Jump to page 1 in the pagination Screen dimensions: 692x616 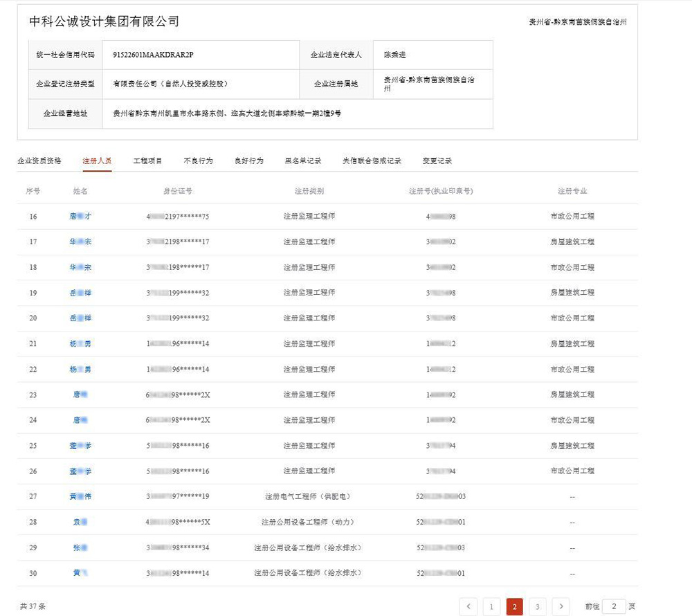tap(491, 607)
